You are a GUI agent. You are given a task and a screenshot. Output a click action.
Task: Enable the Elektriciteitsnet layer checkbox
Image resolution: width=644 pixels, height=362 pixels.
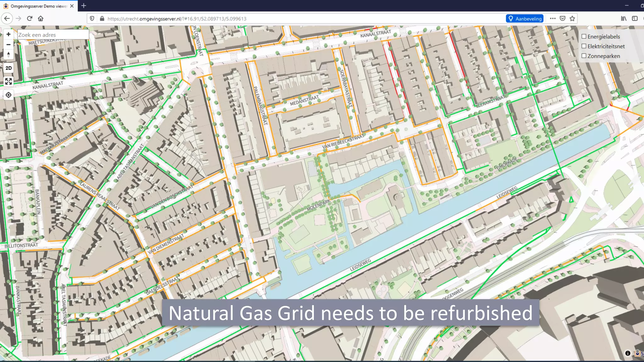click(584, 46)
